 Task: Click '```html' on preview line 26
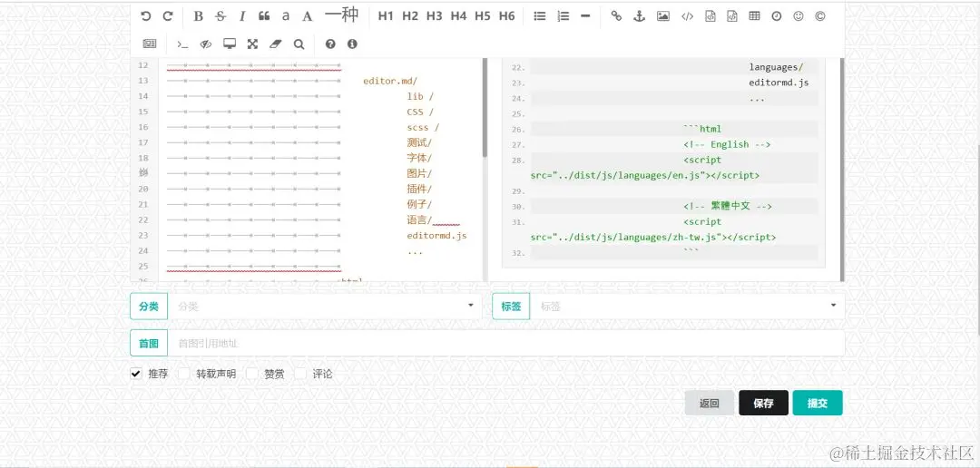(702, 130)
